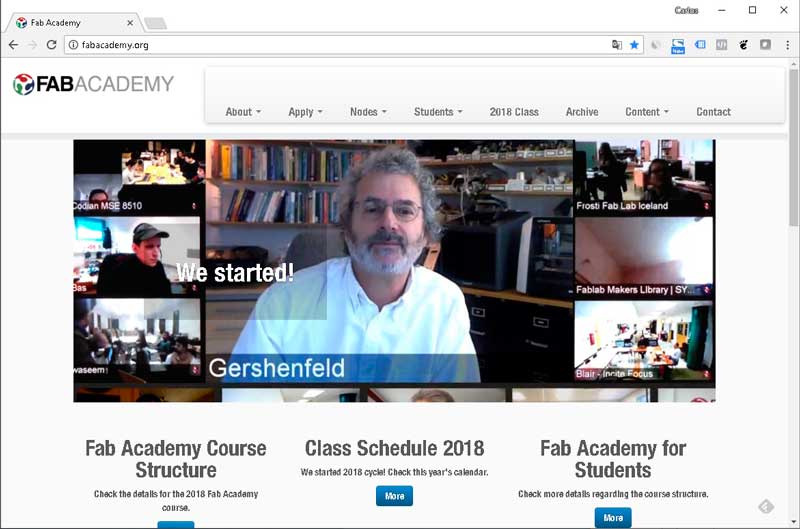Open the 2018 Class page

tap(514, 112)
